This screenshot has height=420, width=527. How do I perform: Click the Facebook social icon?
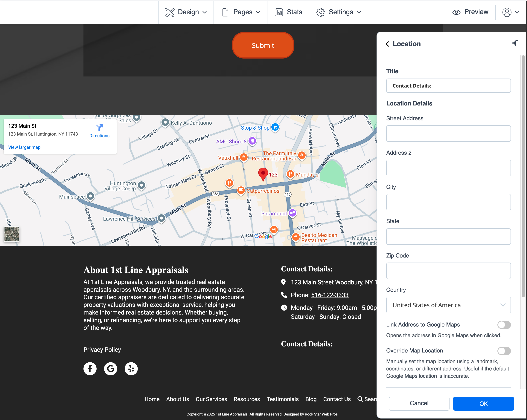tap(90, 369)
